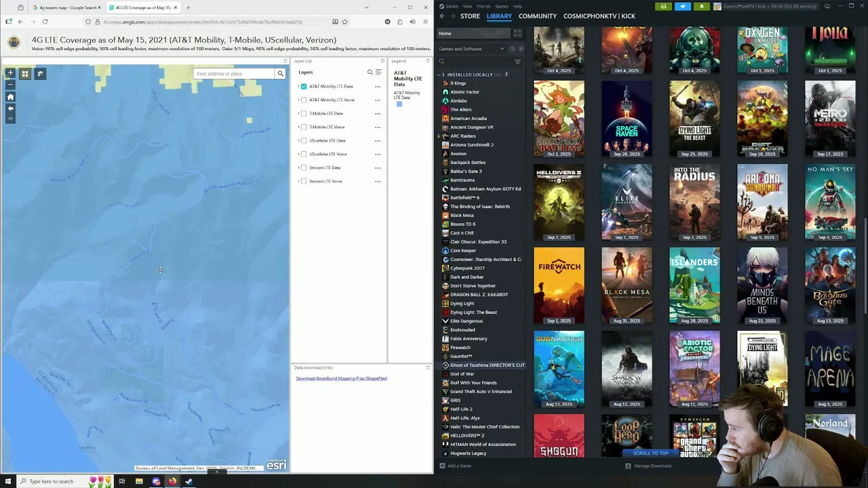Open Friends menu in Steam
This screenshot has height=488, width=868.
click(x=484, y=6)
